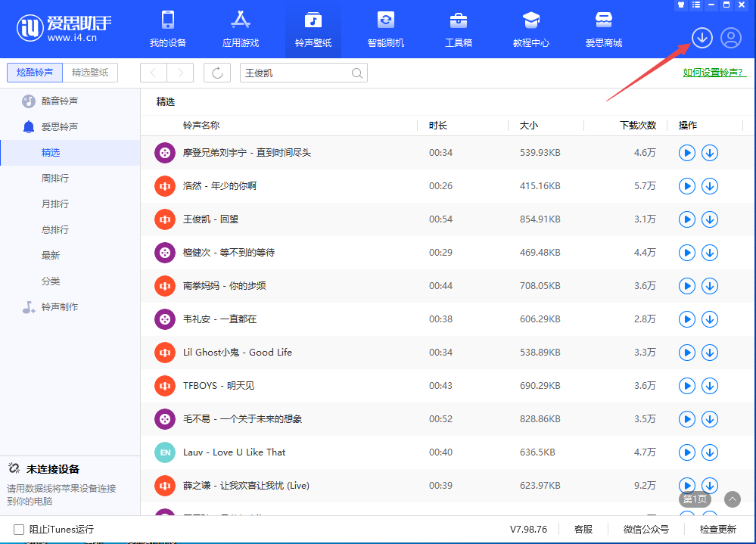Expand the 酷音铃声 sidebar category
The height and width of the screenshot is (544, 756).
coord(59,101)
